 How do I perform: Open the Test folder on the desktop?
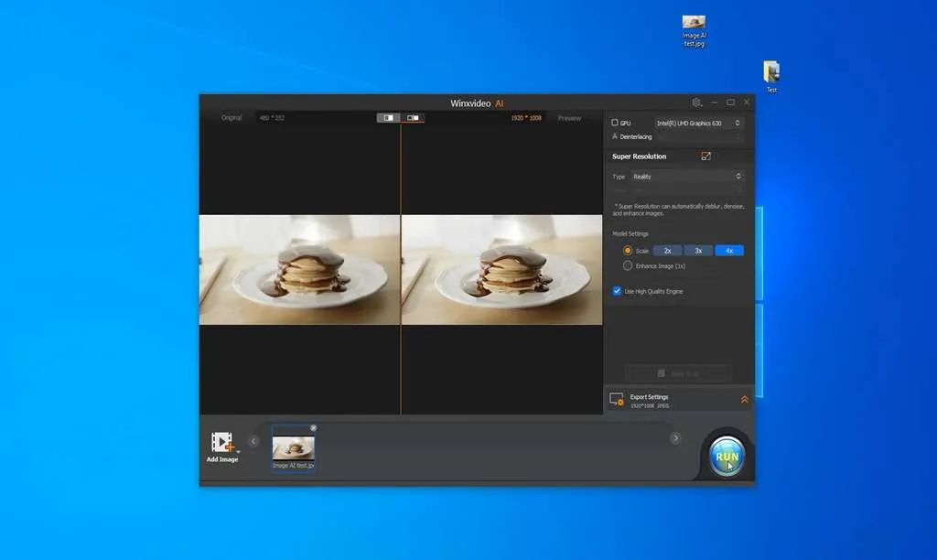pos(770,73)
